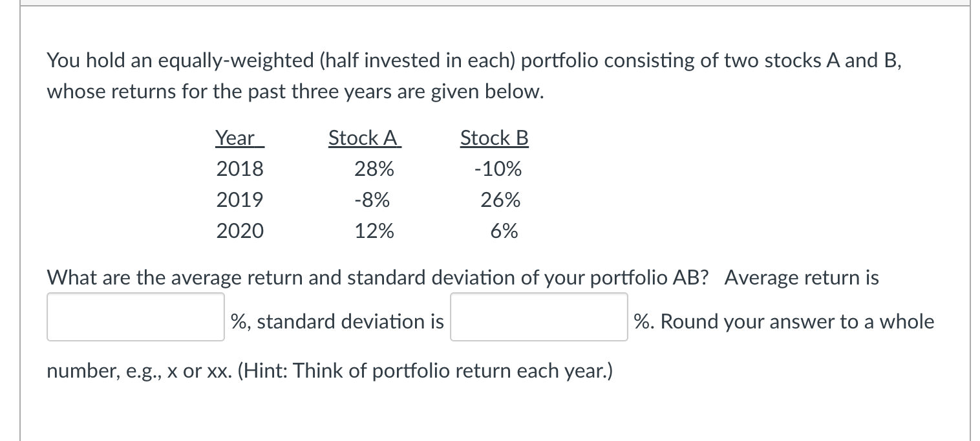Click the 2020 year row label
The image size is (980, 441).
click(x=240, y=231)
